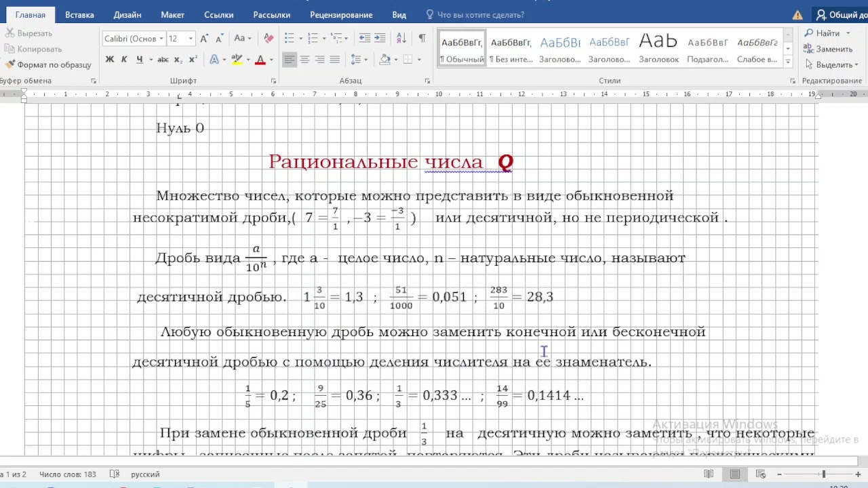The height and width of the screenshot is (488, 868).
Task: Toggle bold (Ж) formatting
Action: 109,60
